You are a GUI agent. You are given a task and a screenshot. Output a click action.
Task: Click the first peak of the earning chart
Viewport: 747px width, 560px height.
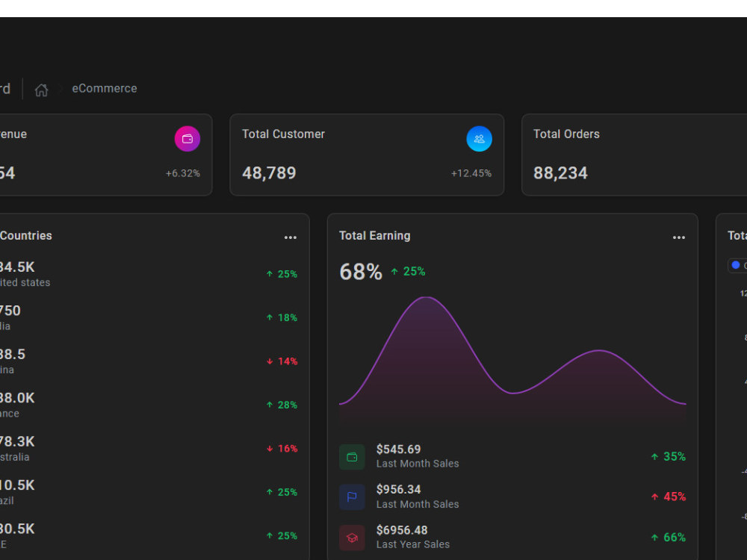[427, 298]
